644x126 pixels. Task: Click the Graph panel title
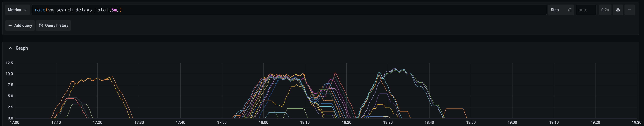click(22, 48)
